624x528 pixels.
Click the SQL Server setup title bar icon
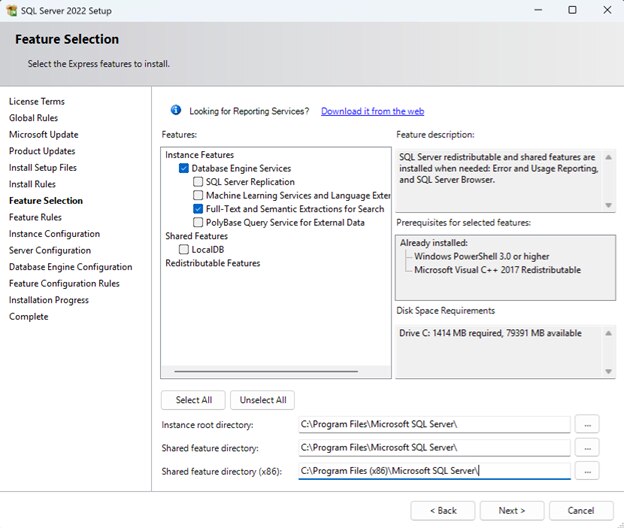(12, 10)
